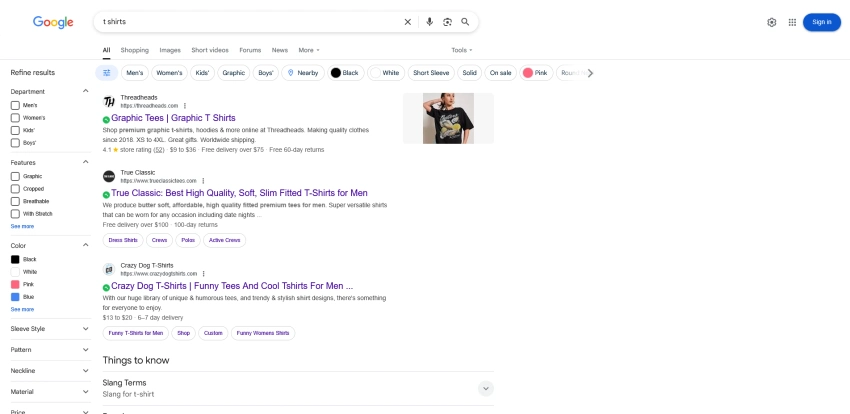Open the settings gear icon

[771, 22]
